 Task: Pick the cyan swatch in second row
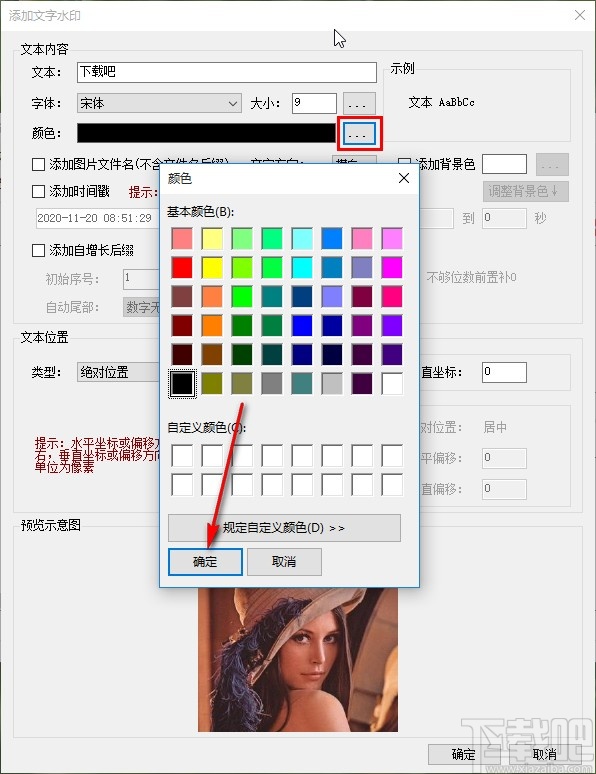tap(302, 268)
